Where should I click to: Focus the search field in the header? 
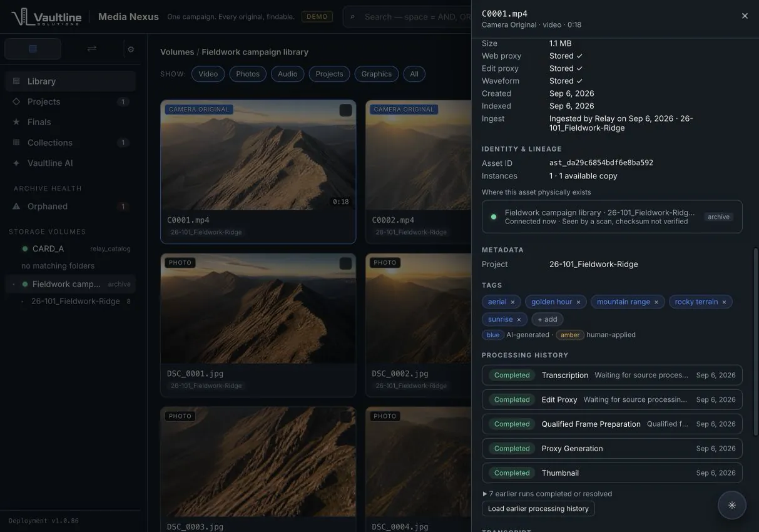pyautogui.click(x=407, y=17)
